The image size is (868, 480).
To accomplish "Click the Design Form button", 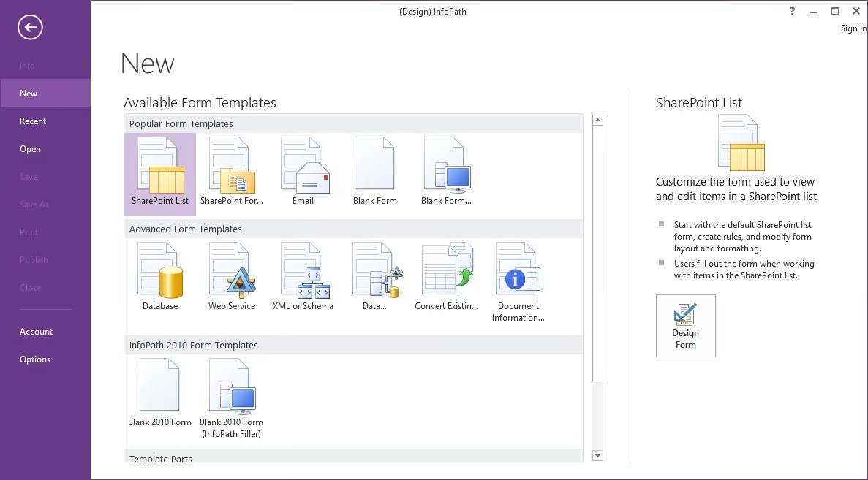I will coord(685,325).
